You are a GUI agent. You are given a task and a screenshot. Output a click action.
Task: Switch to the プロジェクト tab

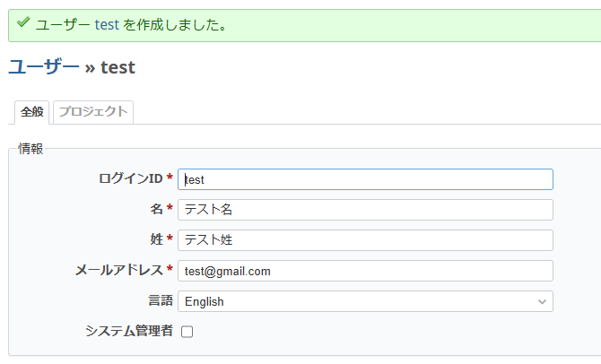(x=93, y=112)
